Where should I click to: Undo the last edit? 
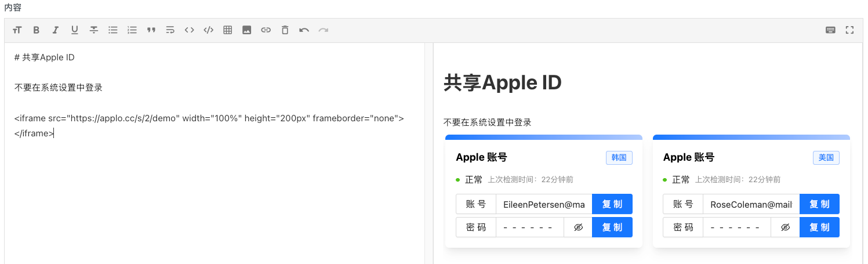click(304, 30)
